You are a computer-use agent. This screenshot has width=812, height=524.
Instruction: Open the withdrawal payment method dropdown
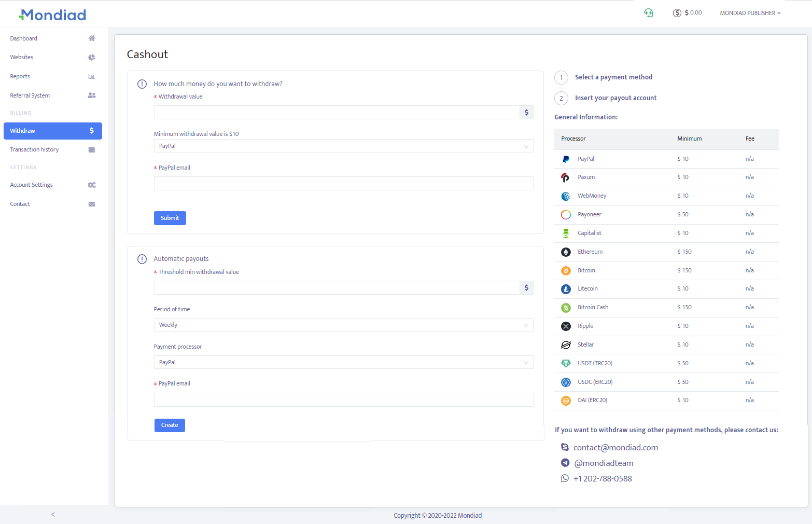click(343, 146)
